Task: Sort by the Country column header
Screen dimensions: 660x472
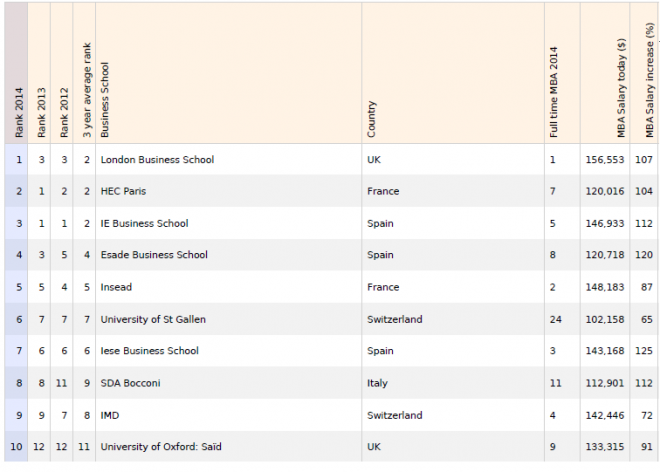Action: tap(371, 119)
